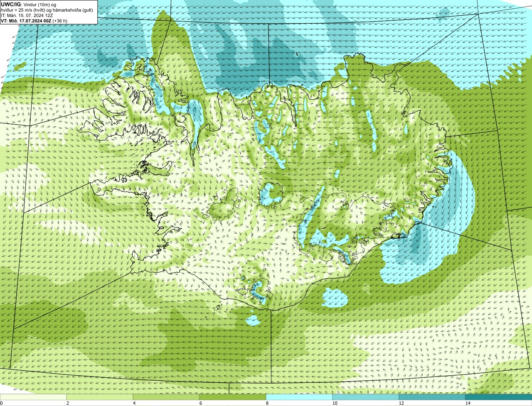532x406 pixels.
Task: Click the legend value '10'
Action: point(335,403)
